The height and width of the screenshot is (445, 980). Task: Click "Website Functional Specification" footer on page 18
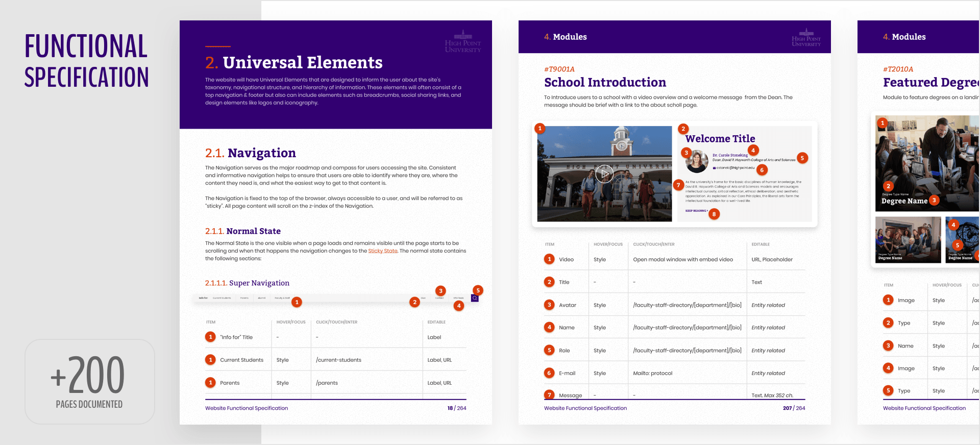coord(247,408)
